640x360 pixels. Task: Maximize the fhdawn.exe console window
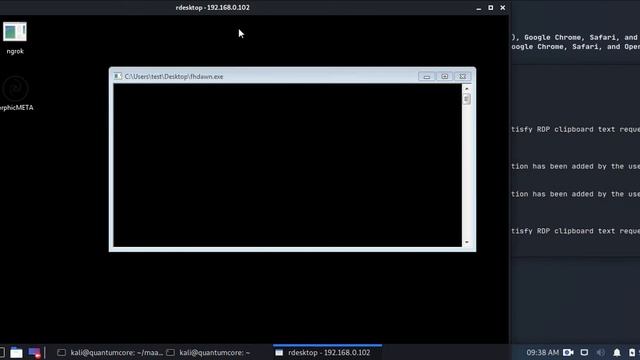click(444, 76)
